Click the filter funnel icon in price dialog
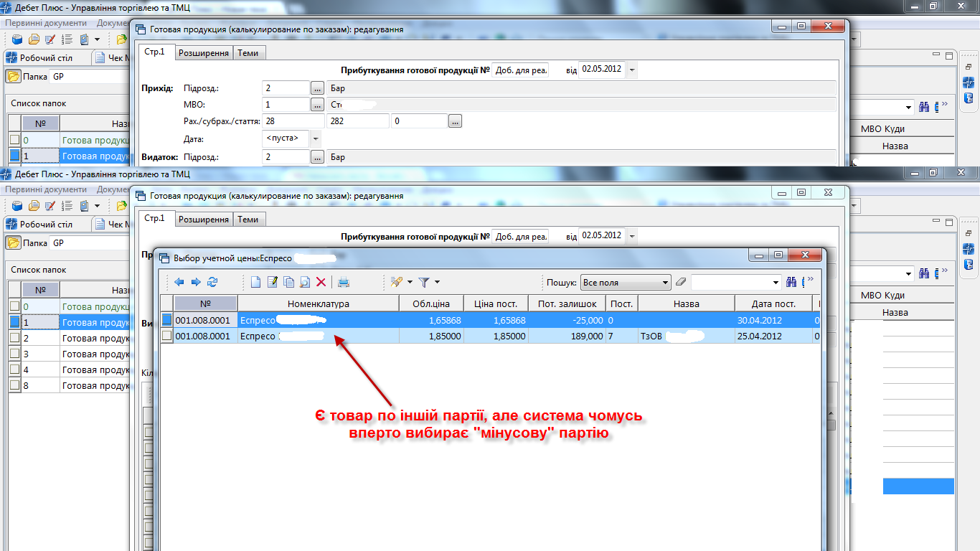This screenshot has height=551, width=980. [x=424, y=282]
